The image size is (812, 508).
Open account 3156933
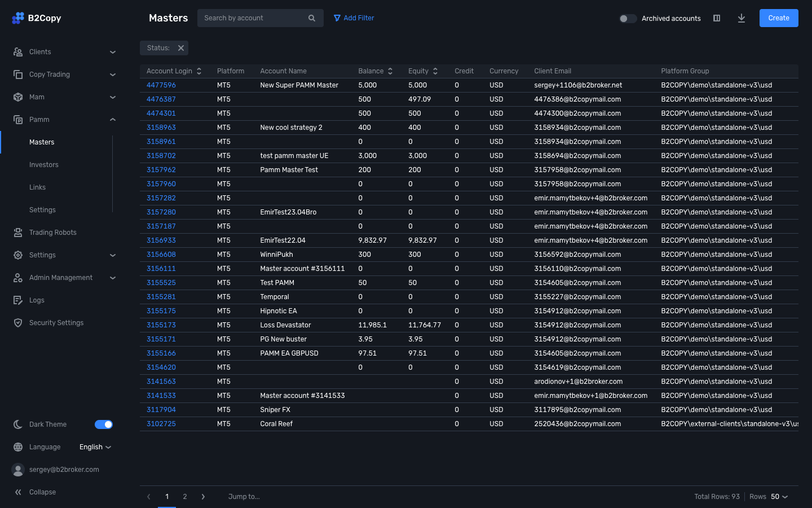tap(161, 240)
